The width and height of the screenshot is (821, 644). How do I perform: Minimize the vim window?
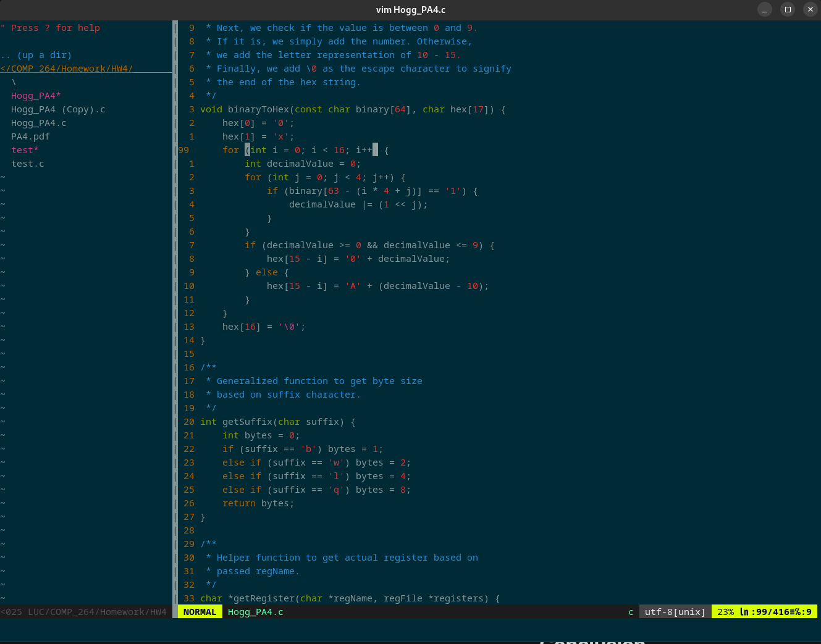765,9
